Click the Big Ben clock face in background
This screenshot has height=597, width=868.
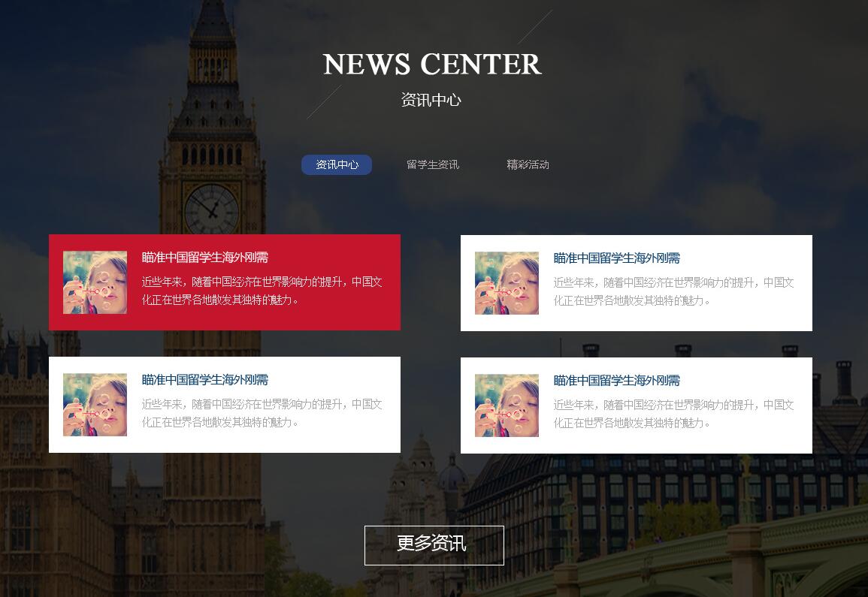[x=211, y=208]
